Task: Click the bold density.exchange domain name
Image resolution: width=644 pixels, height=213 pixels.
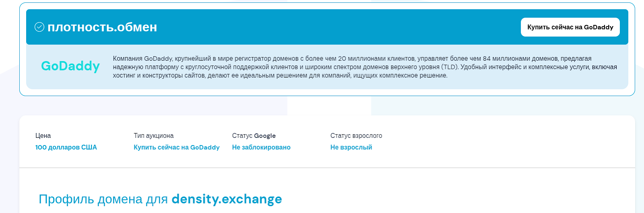Action: (x=227, y=199)
